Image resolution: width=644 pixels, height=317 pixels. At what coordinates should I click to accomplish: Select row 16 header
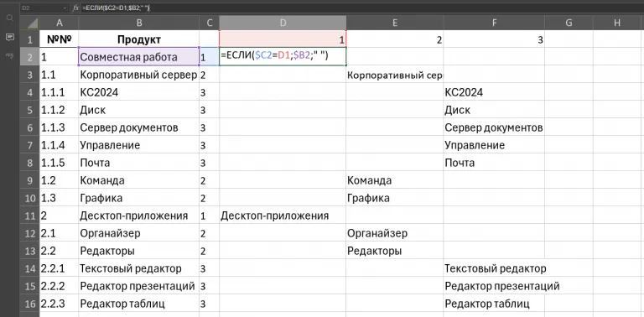coord(29,304)
